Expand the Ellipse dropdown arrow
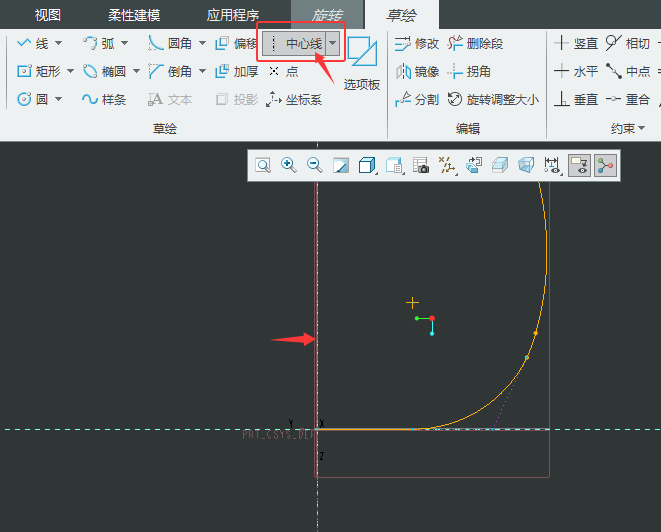Screen dimensions: 661x532 [136, 71]
